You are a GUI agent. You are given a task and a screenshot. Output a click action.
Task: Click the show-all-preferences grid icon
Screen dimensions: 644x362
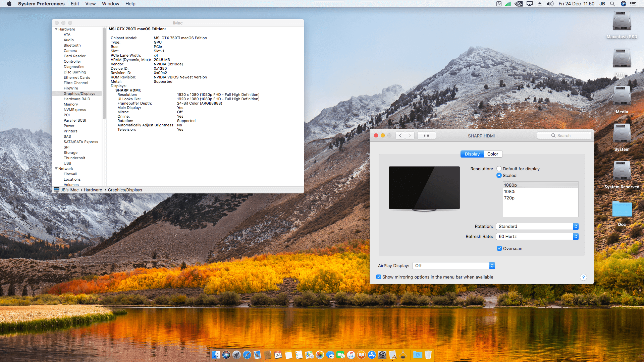(426, 135)
